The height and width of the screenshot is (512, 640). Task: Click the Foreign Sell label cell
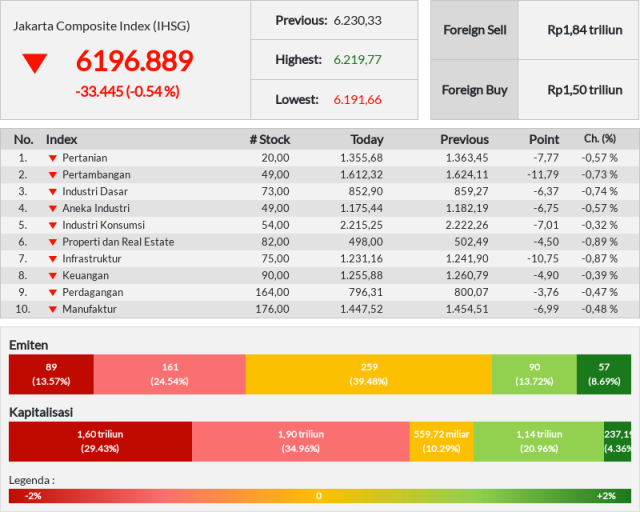point(474,30)
